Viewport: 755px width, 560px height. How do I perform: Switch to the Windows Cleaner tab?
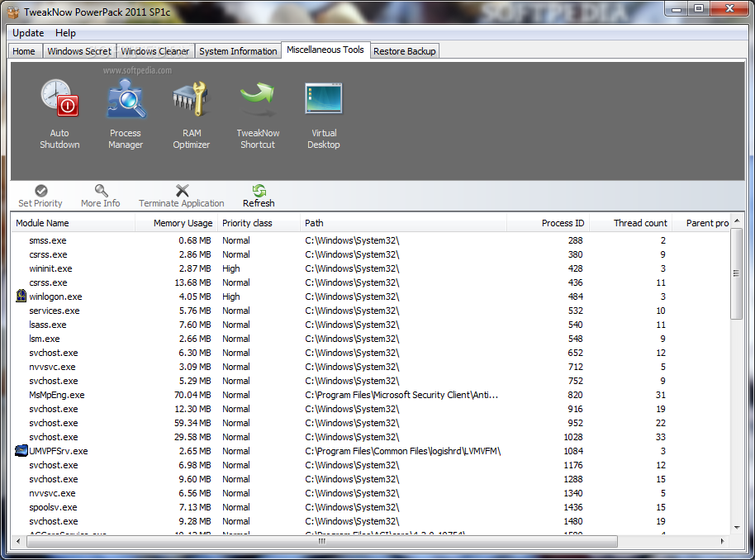[x=155, y=51]
